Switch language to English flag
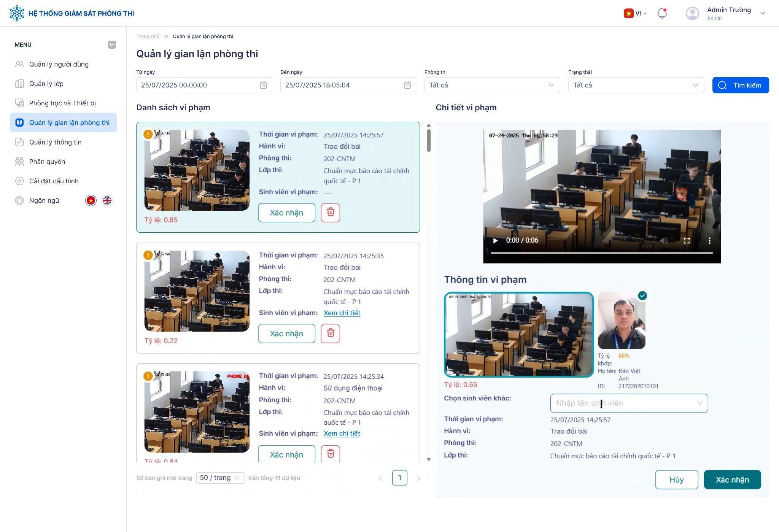 tap(107, 200)
